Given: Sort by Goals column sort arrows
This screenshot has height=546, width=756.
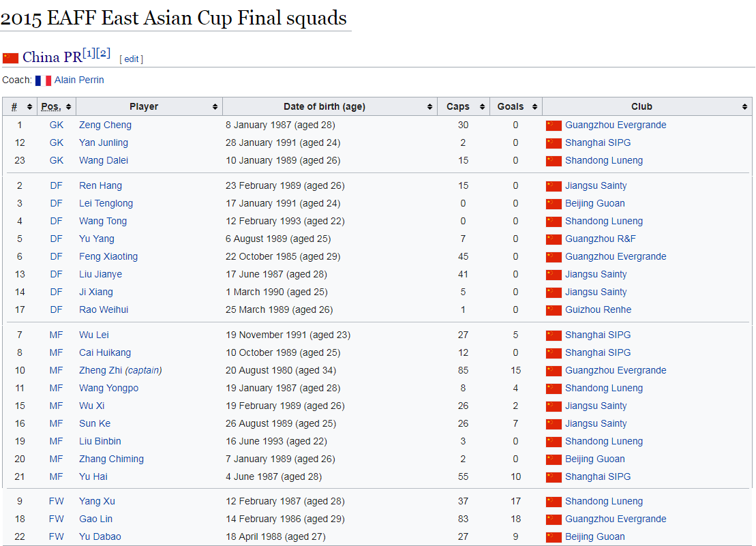Looking at the screenshot, I should pyautogui.click(x=534, y=106).
